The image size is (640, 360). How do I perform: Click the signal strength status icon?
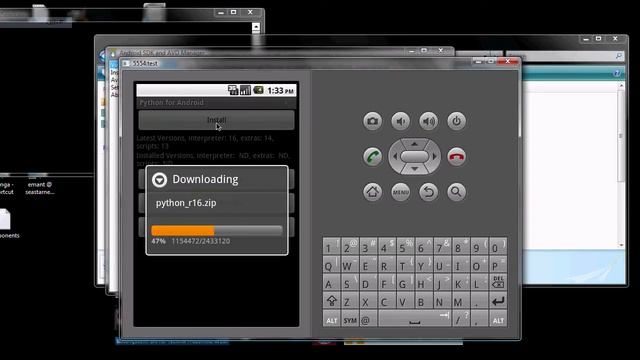[x=245, y=90]
